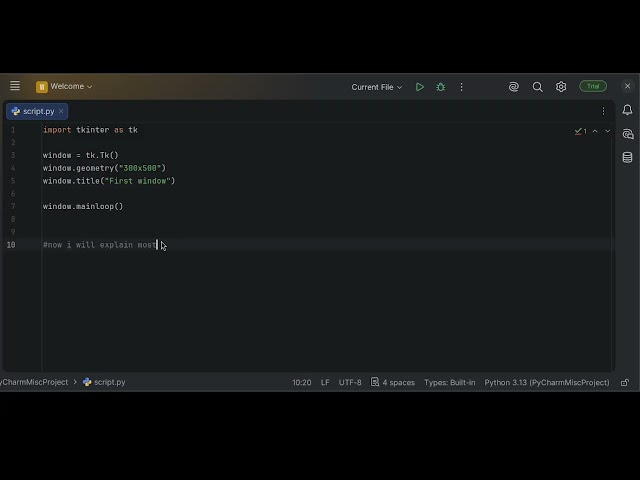Click script.py in breadcrumb bar

pos(110,382)
